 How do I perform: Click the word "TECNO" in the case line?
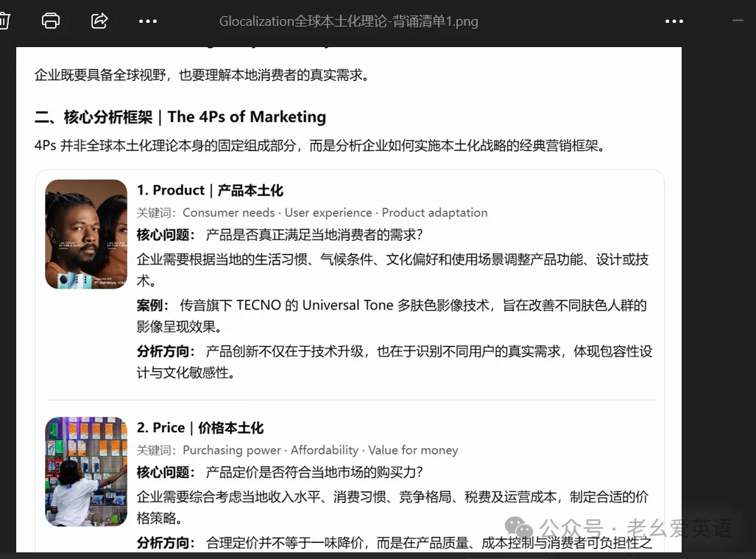258,306
